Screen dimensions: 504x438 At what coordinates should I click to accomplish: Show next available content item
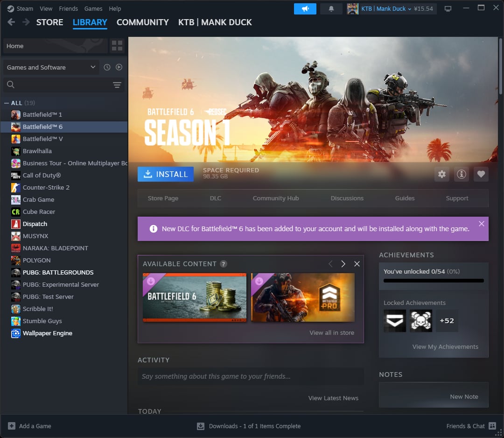click(x=343, y=264)
